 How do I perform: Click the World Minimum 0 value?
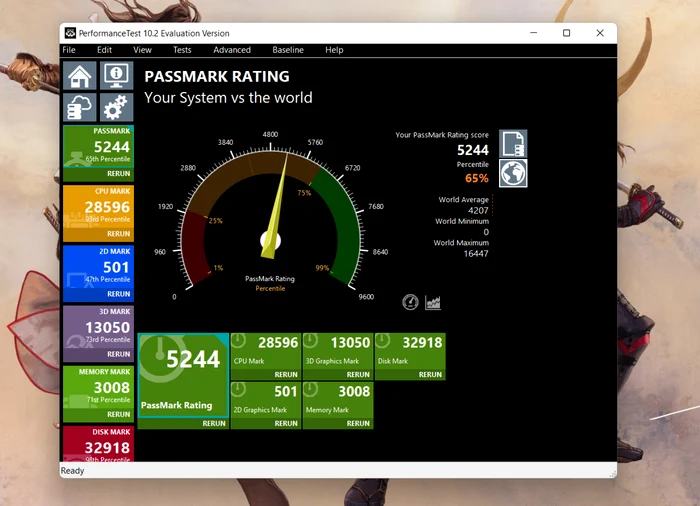[x=486, y=232]
